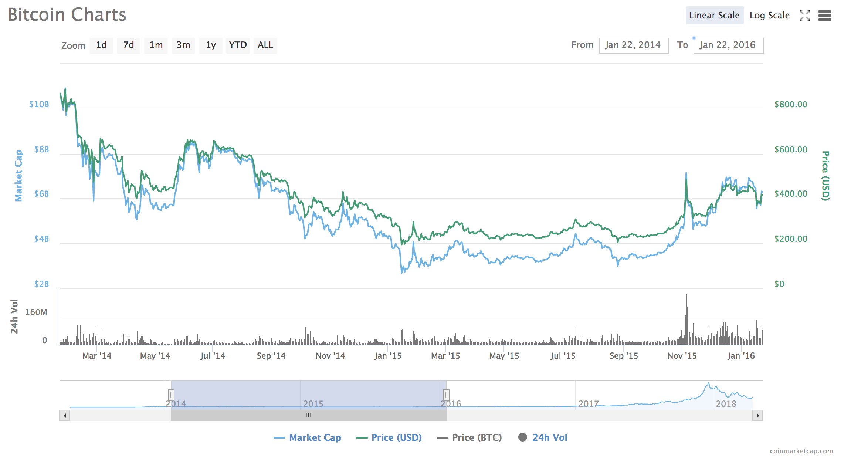This screenshot has height=460, width=868.
Task: Switch to Log Scale
Action: click(770, 15)
